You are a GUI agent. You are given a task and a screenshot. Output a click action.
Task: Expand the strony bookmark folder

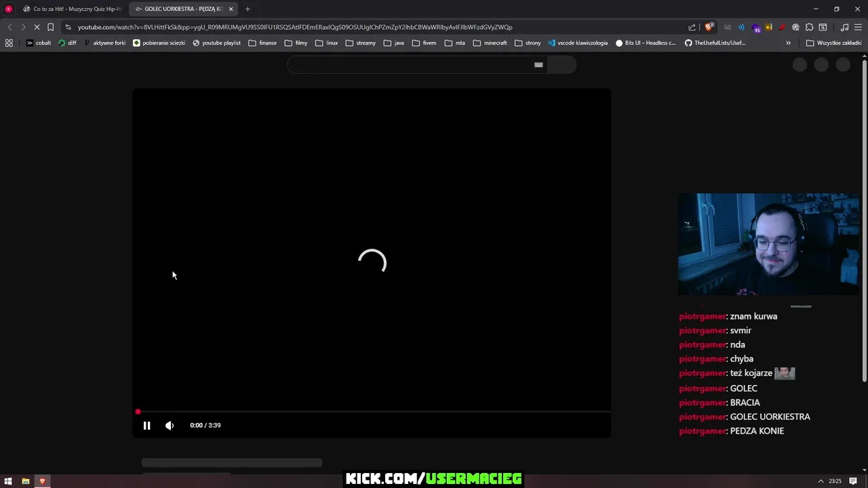[x=528, y=43]
